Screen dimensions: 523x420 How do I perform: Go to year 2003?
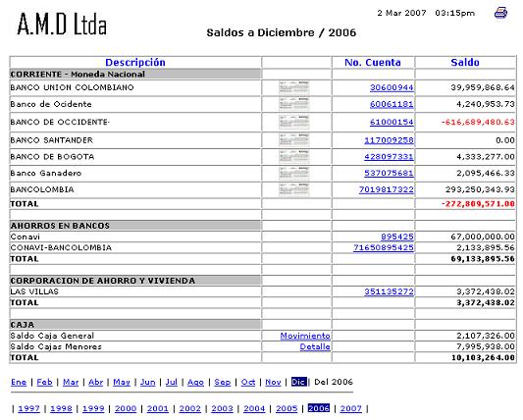click(222, 408)
